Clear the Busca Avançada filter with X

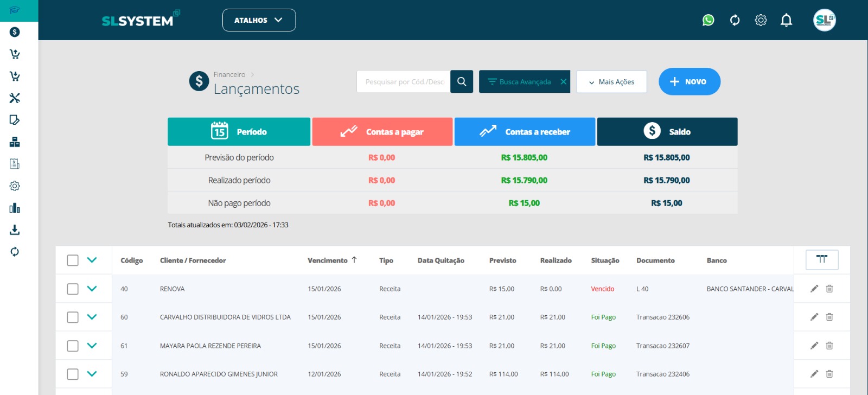click(563, 82)
